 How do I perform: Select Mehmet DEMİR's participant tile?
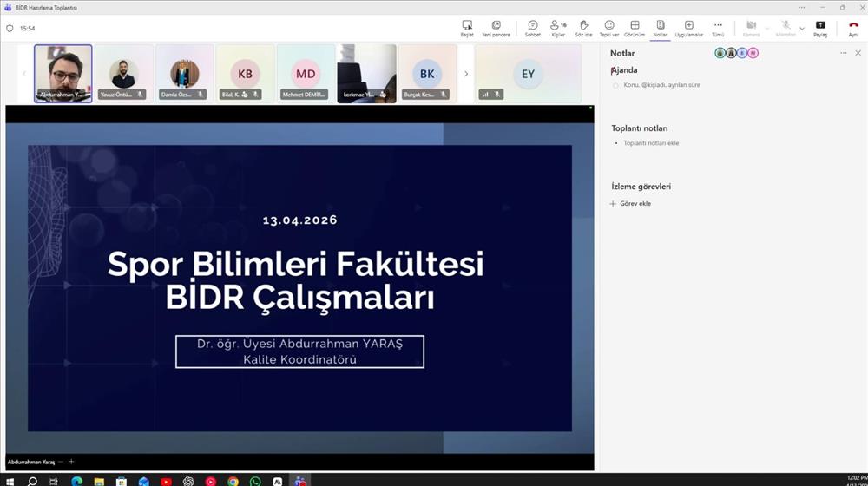[306, 74]
